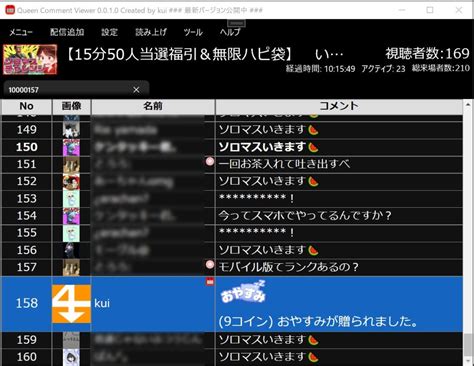Click row number 150
The width and height of the screenshot is (474, 366).
pos(27,147)
